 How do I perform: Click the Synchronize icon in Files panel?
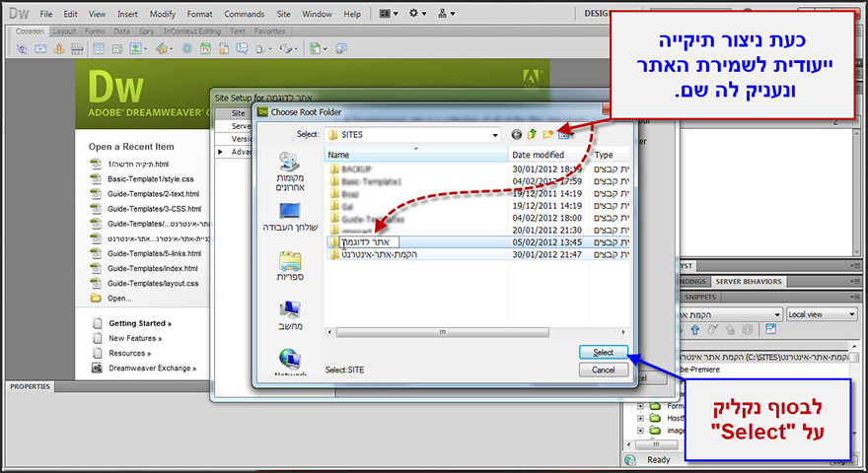748,330
